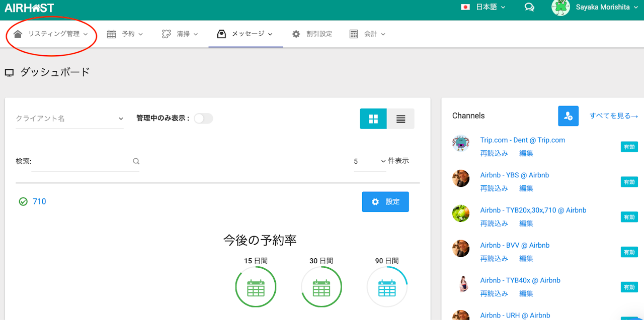The width and height of the screenshot is (644, 320).
Task: Click the add channel button icon
Action: [568, 116]
